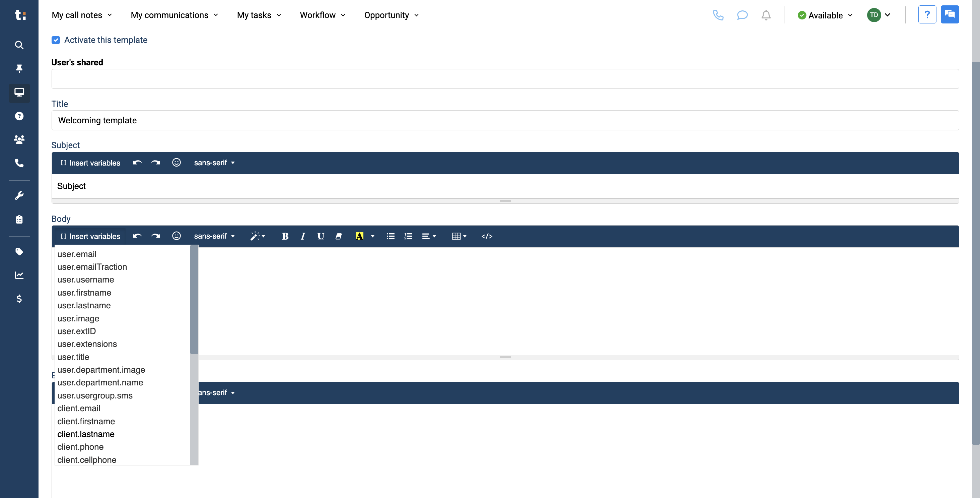Toggle bold formatting in the Body editor

coord(285,236)
